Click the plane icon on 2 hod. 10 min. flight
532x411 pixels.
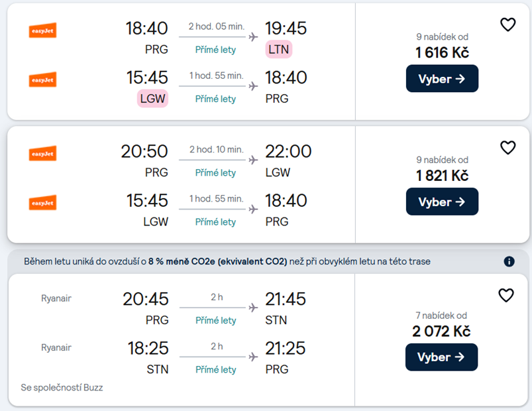click(x=253, y=160)
